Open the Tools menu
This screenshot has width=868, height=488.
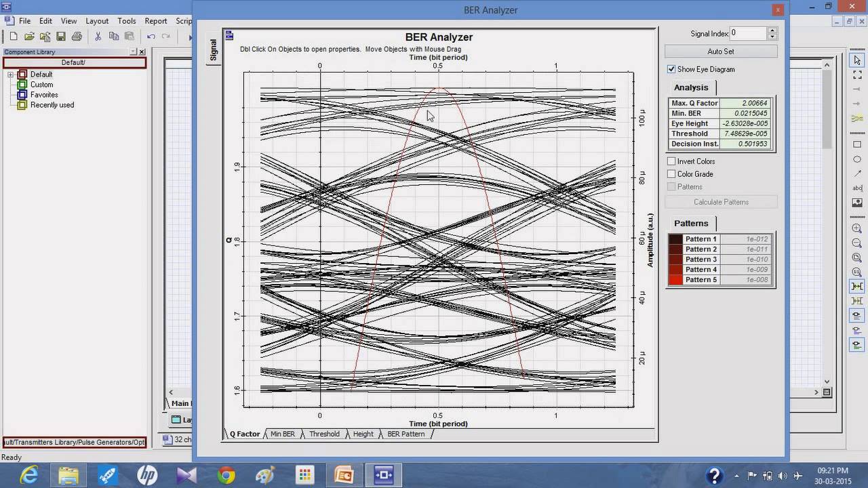[x=127, y=21]
